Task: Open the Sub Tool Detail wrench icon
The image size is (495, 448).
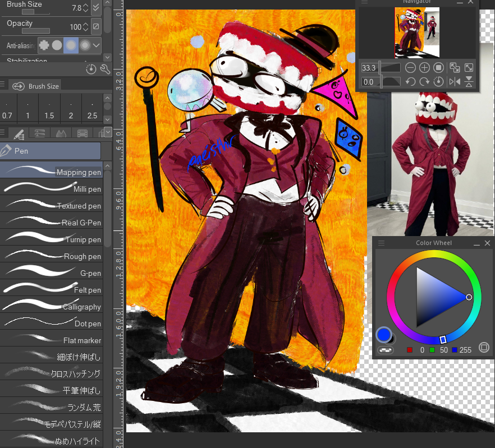Action: point(105,69)
